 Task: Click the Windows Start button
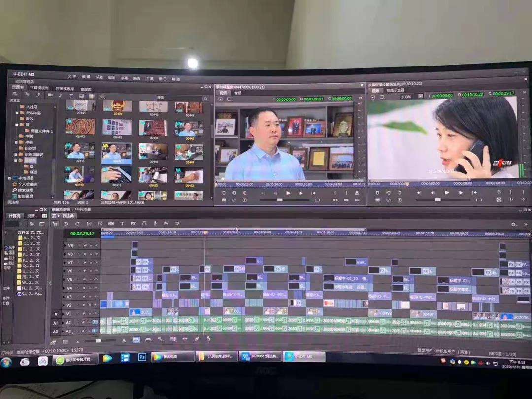pos(6,362)
